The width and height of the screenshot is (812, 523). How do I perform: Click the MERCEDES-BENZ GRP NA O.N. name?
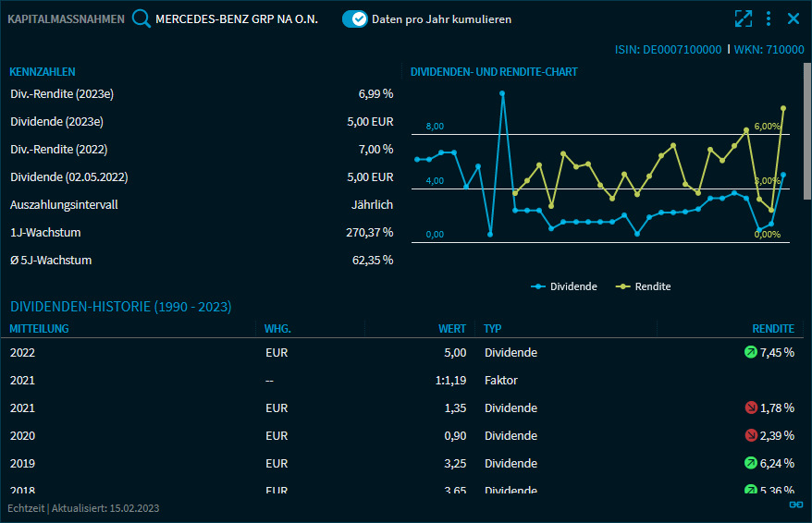coord(237,18)
